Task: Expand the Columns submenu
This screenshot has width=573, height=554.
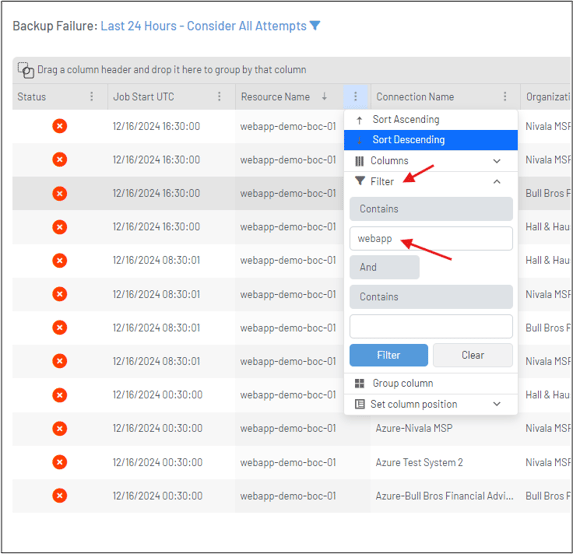Action: [497, 161]
